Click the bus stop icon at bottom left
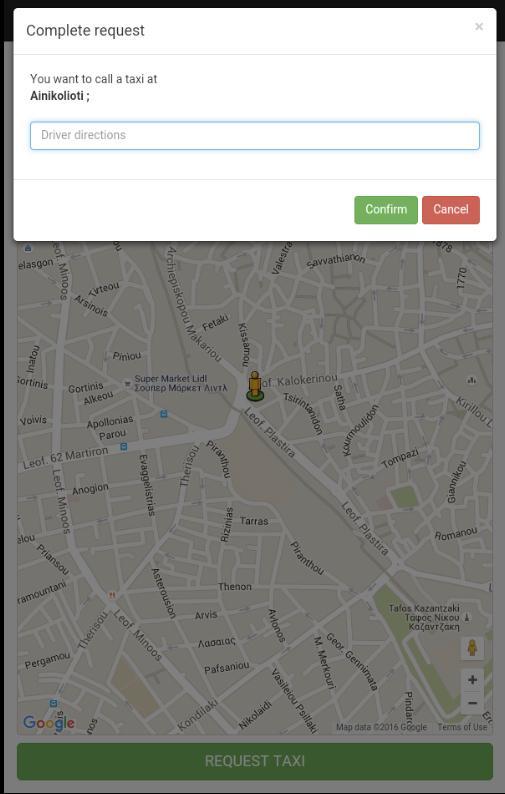The image size is (505, 794). point(54,703)
